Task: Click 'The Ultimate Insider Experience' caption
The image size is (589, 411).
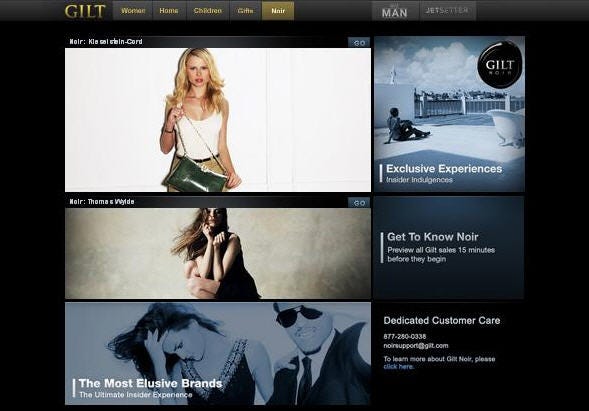Action: tap(136, 395)
